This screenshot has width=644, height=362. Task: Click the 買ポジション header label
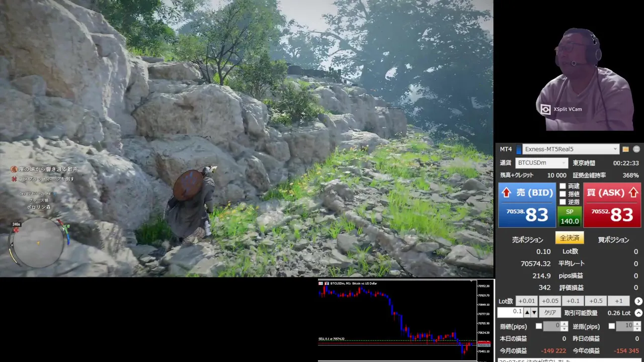point(613,240)
